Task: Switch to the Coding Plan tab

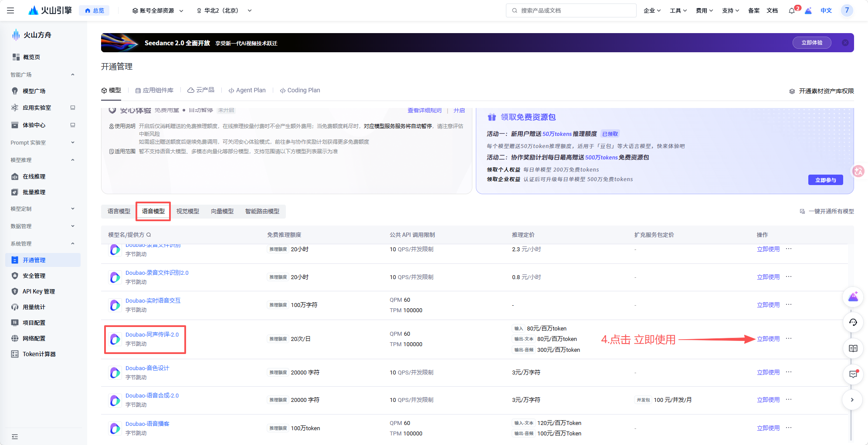Action: (x=300, y=90)
